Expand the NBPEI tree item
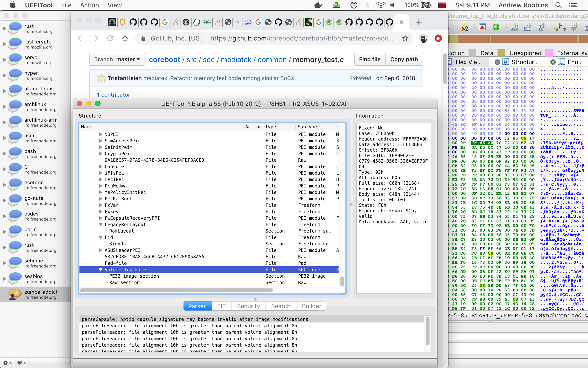 (100, 134)
